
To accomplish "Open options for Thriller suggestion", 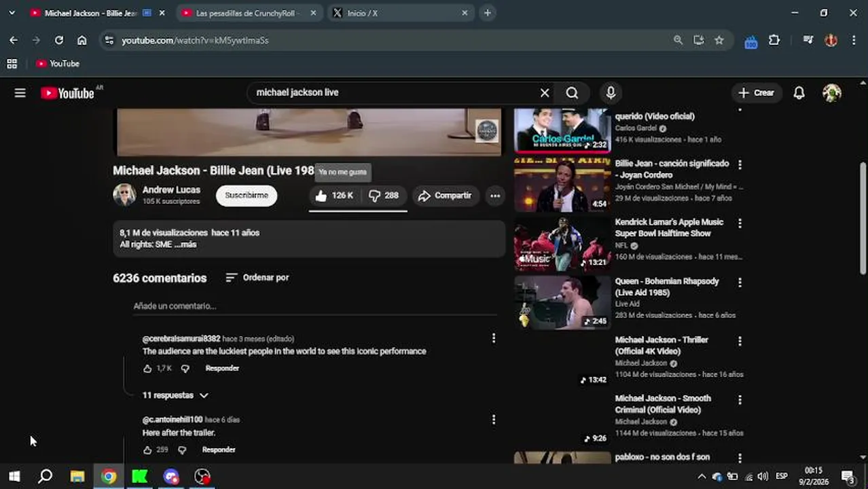I will 740,341.
